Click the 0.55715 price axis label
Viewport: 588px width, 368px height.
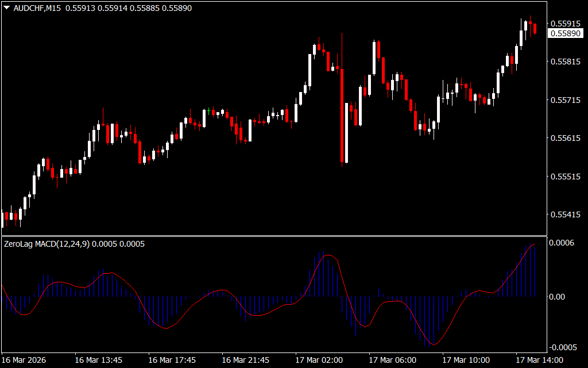564,100
